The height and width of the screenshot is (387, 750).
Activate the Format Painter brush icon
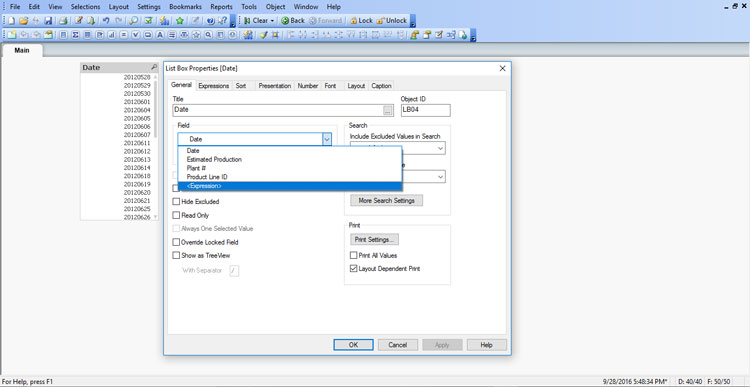click(x=263, y=34)
